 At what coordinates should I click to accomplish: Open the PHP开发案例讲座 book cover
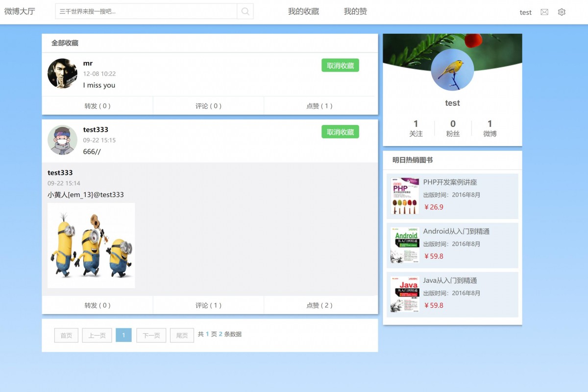(404, 196)
